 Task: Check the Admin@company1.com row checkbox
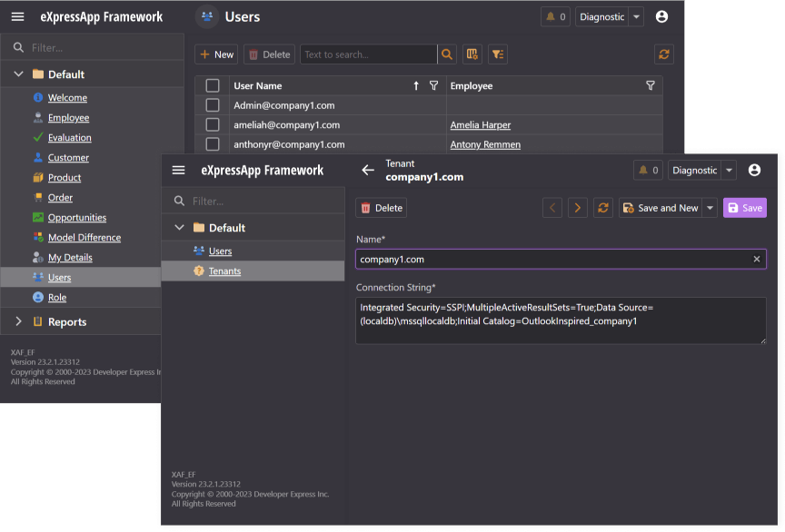pyautogui.click(x=213, y=105)
